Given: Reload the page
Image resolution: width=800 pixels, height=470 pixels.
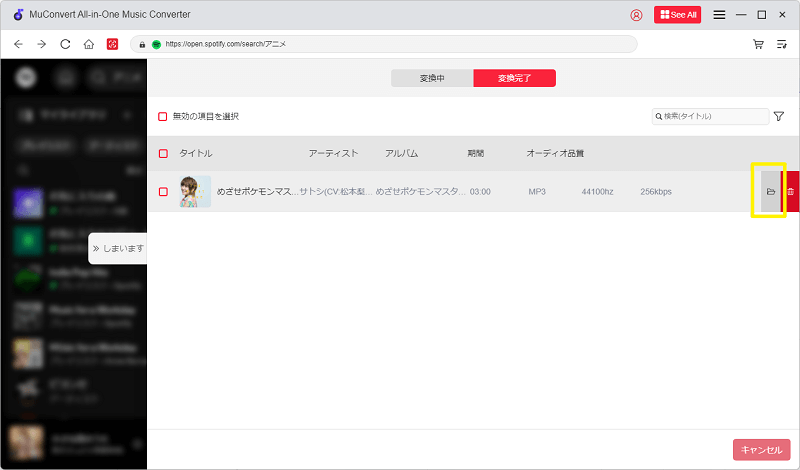Looking at the screenshot, I should point(65,44).
